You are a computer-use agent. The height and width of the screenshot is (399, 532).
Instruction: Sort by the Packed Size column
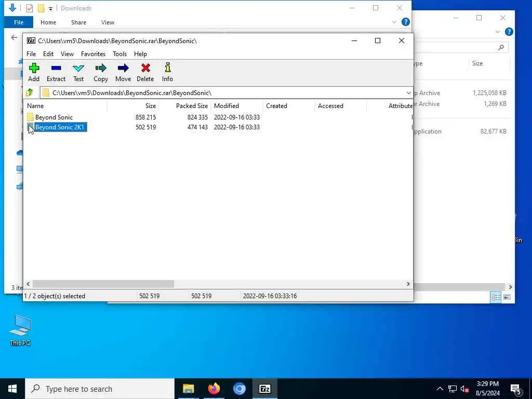(185, 106)
